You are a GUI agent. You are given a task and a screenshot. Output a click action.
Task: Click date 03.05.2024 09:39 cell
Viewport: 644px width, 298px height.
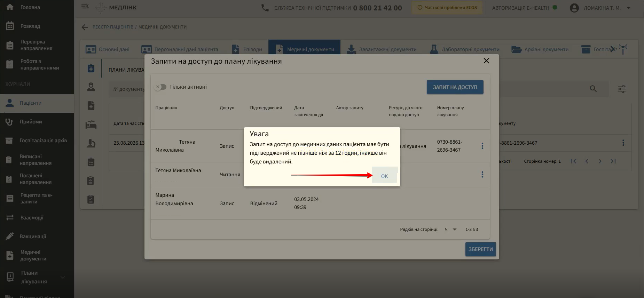coord(306,203)
